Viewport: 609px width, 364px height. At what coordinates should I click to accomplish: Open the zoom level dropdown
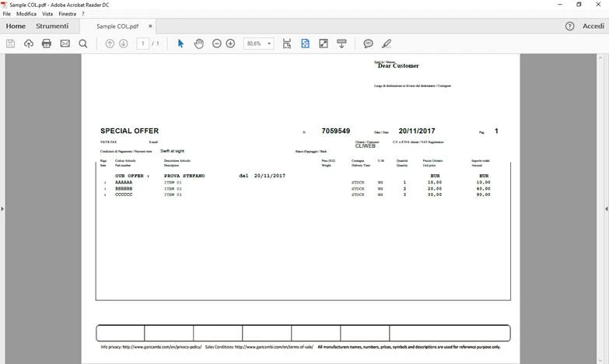pos(269,44)
